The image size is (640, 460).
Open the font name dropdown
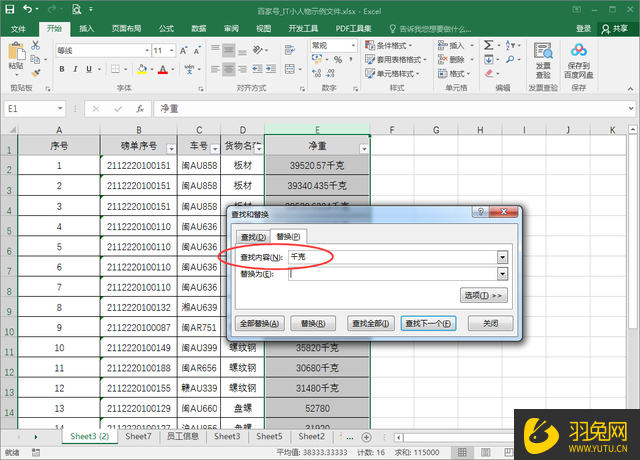[x=147, y=50]
